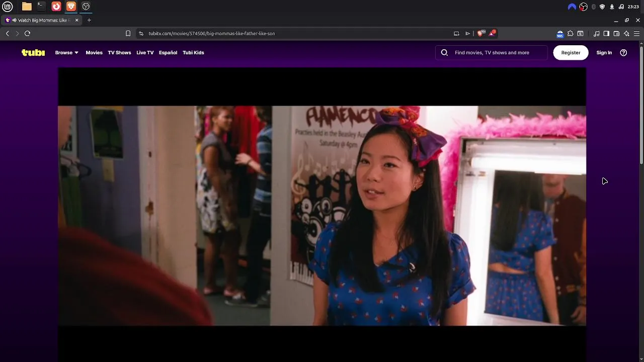Viewport: 644px width, 362px height.
Task: Close the Watch Big Mommas tab
Action: pyautogui.click(x=77, y=20)
